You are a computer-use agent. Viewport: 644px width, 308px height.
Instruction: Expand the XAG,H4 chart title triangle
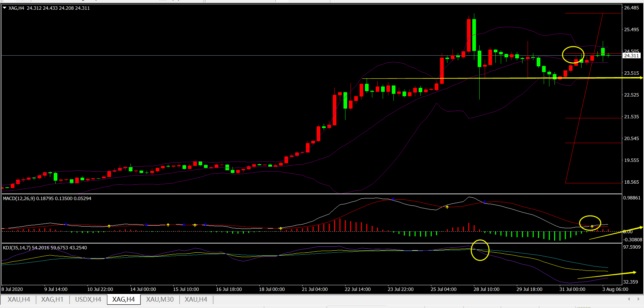click(x=5, y=8)
